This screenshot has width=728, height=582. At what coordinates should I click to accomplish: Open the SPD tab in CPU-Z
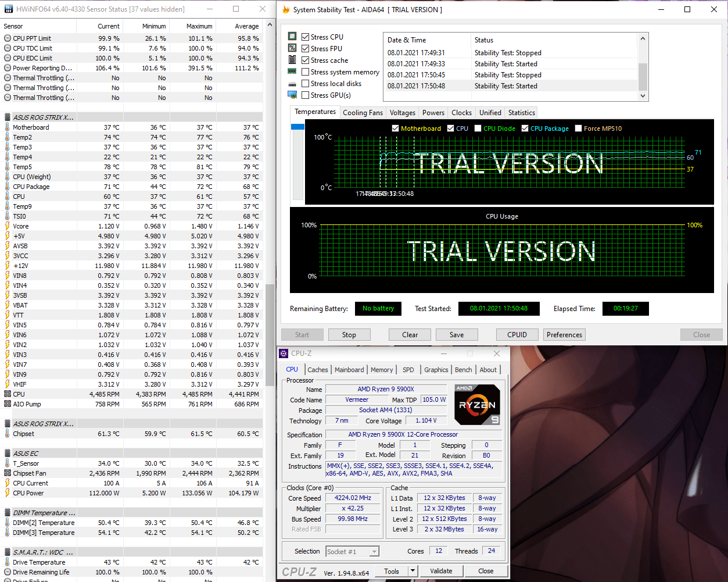coord(408,370)
